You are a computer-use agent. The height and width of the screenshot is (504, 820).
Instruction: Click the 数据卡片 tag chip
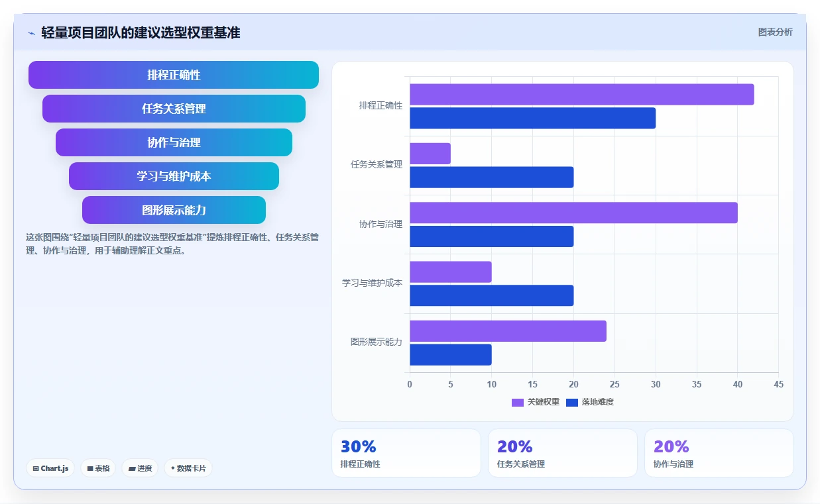(188, 468)
